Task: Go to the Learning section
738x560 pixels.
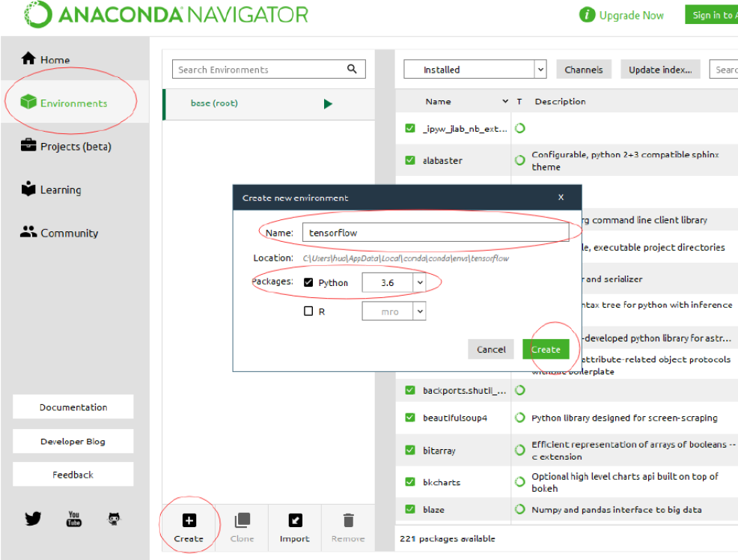Action: pyautogui.click(x=51, y=189)
